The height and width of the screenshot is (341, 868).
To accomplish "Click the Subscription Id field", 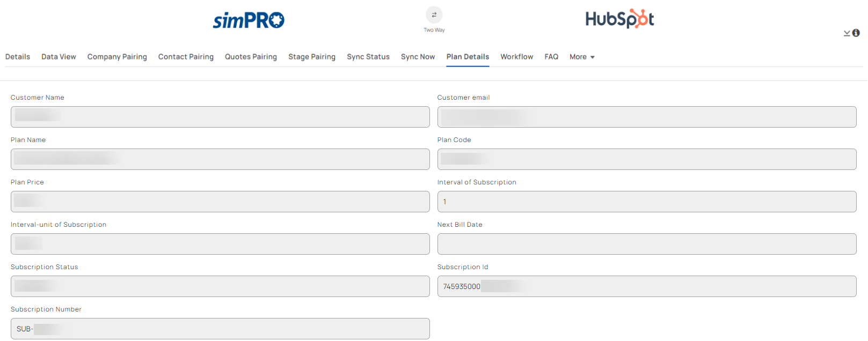I will [x=647, y=286].
